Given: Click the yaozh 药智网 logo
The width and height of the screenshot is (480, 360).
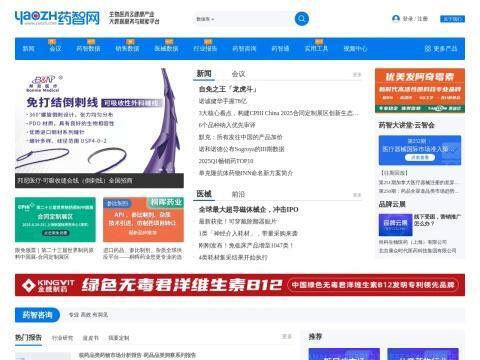Looking at the screenshot, I should click(x=57, y=18).
